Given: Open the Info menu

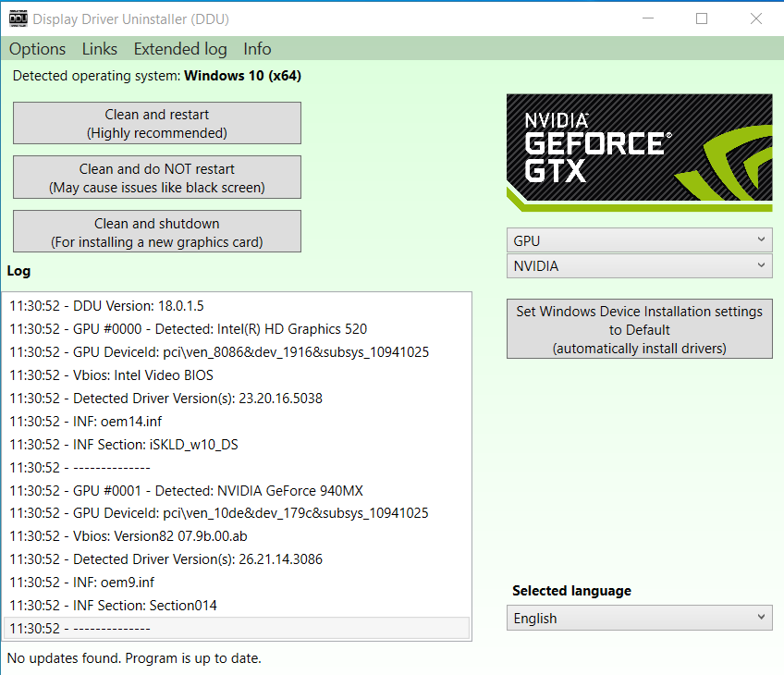Looking at the screenshot, I should (257, 49).
